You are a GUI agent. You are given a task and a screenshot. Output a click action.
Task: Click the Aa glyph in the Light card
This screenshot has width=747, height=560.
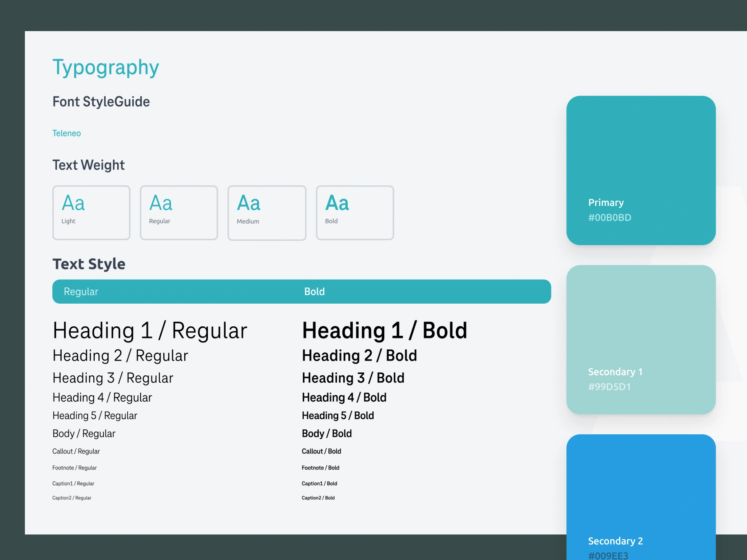tap(73, 203)
